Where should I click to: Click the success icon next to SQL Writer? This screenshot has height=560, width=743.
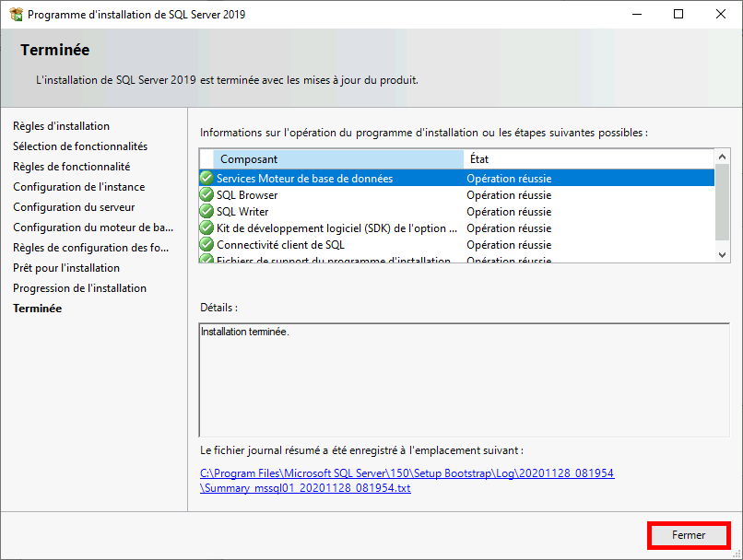[206, 211]
